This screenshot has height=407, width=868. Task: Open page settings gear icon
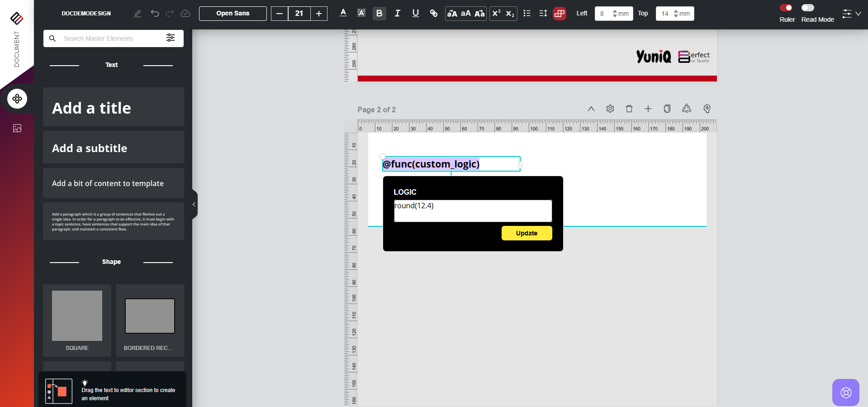click(x=610, y=109)
